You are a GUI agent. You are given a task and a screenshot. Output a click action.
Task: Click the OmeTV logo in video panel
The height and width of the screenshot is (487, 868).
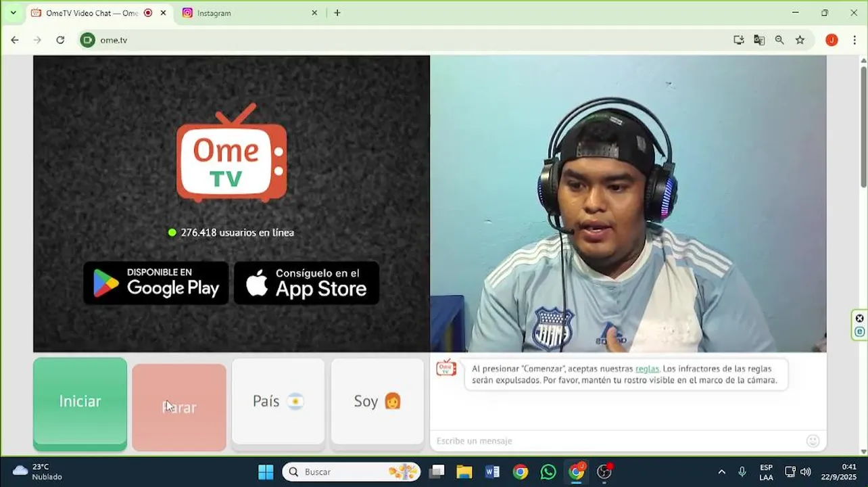[232, 154]
